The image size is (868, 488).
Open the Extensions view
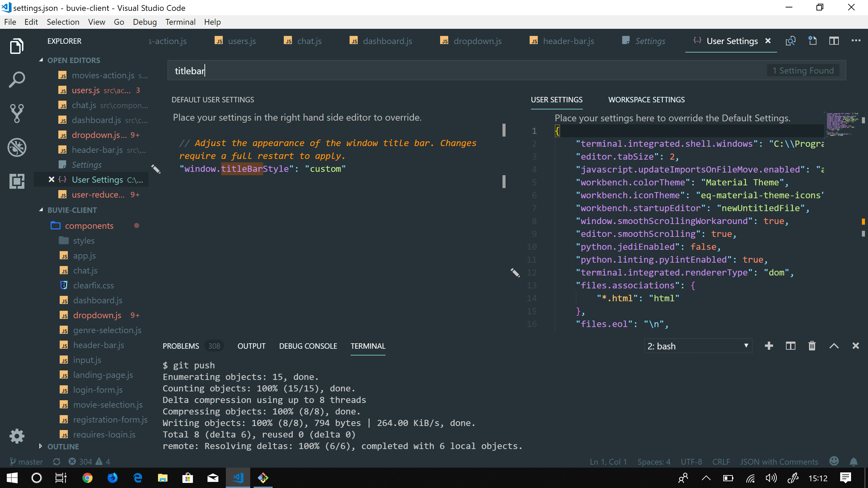pos(16,181)
